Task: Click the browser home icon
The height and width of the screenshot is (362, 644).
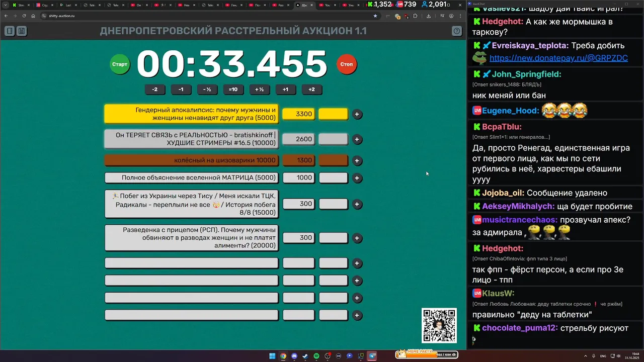Action: 33,16
